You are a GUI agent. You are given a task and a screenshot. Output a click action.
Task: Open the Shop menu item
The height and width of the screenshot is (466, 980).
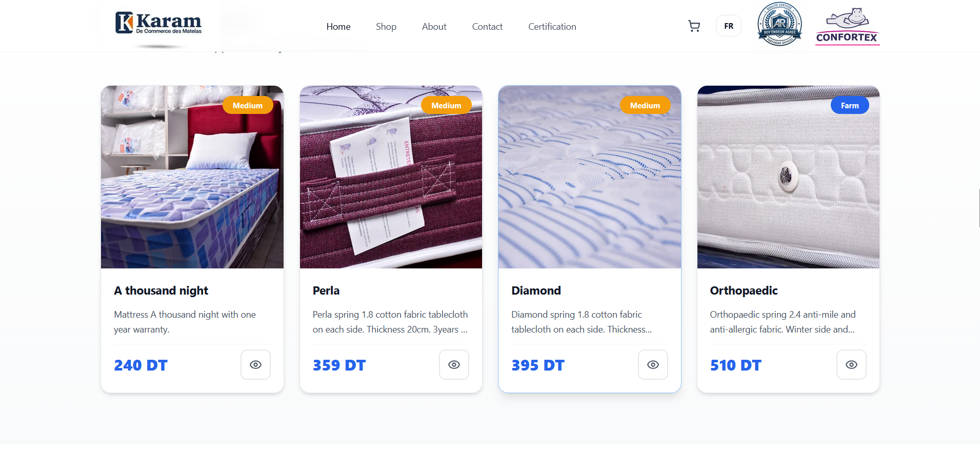(x=386, y=27)
